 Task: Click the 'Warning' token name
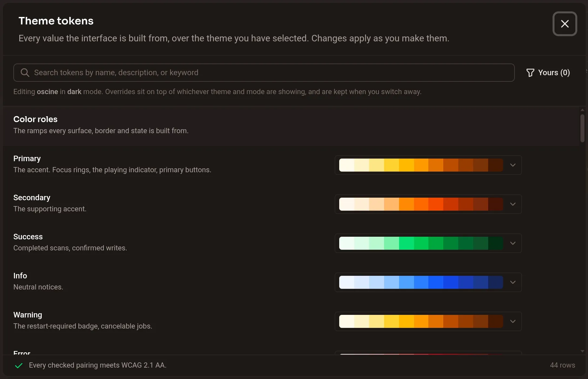click(28, 315)
